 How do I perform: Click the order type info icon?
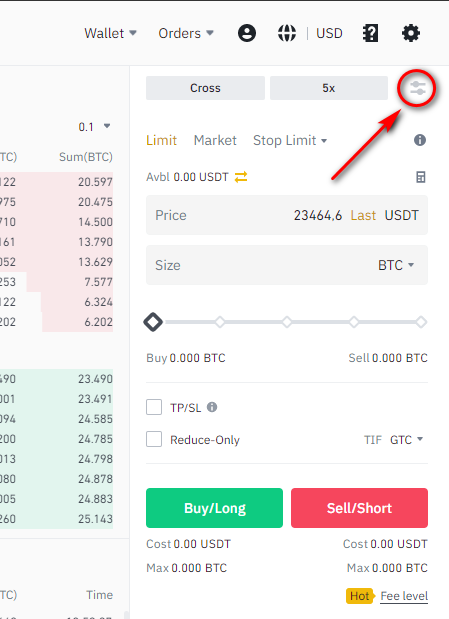[x=420, y=140]
